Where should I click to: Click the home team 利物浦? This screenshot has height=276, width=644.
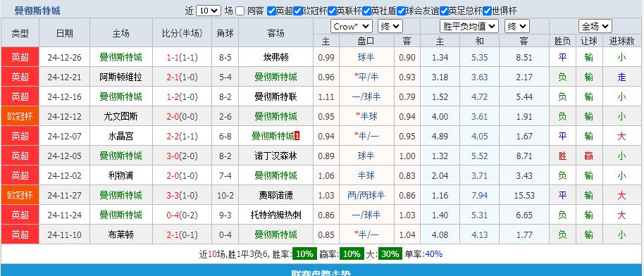(x=120, y=176)
